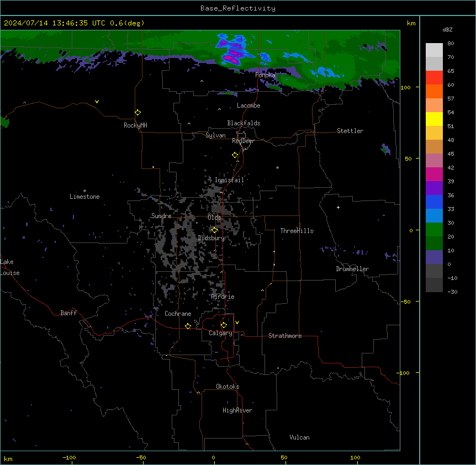Click the Lake Louise label
The height and width of the screenshot is (465, 476).
pyautogui.click(x=10, y=267)
